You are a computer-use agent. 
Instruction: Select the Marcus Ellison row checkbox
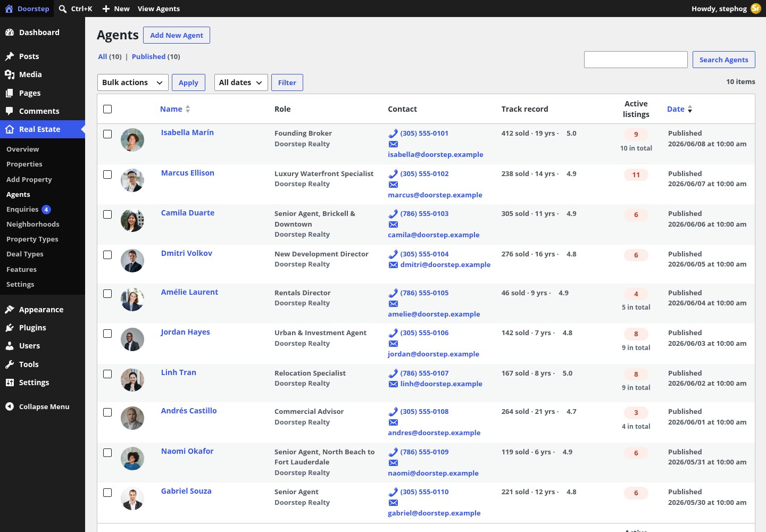tap(107, 174)
